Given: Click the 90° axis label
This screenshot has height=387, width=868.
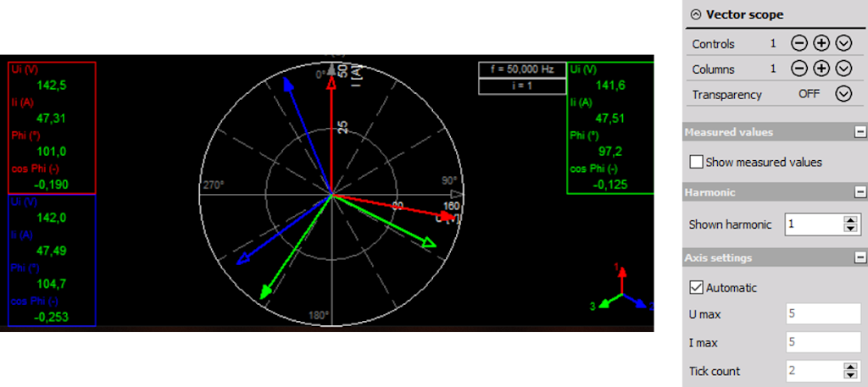Looking at the screenshot, I should click(449, 180).
